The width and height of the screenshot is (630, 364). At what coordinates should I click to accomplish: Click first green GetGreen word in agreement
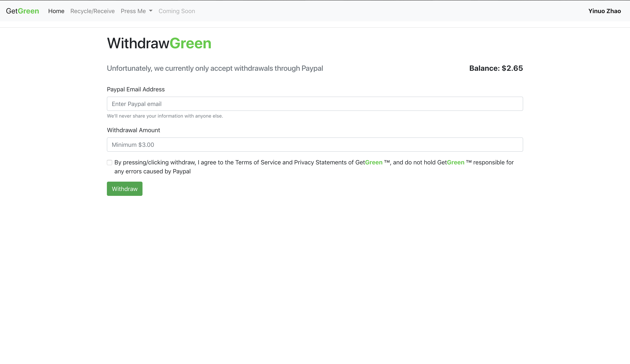(x=373, y=163)
